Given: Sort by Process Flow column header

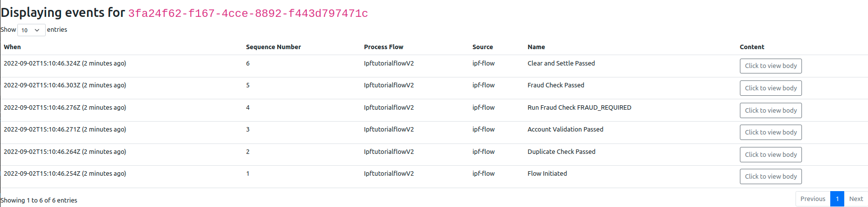Looking at the screenshot, I should tap(383, 47).
